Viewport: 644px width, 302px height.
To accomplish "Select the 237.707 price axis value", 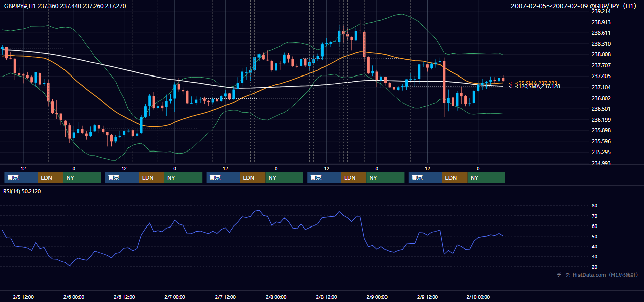I will [x=600, y=65].
